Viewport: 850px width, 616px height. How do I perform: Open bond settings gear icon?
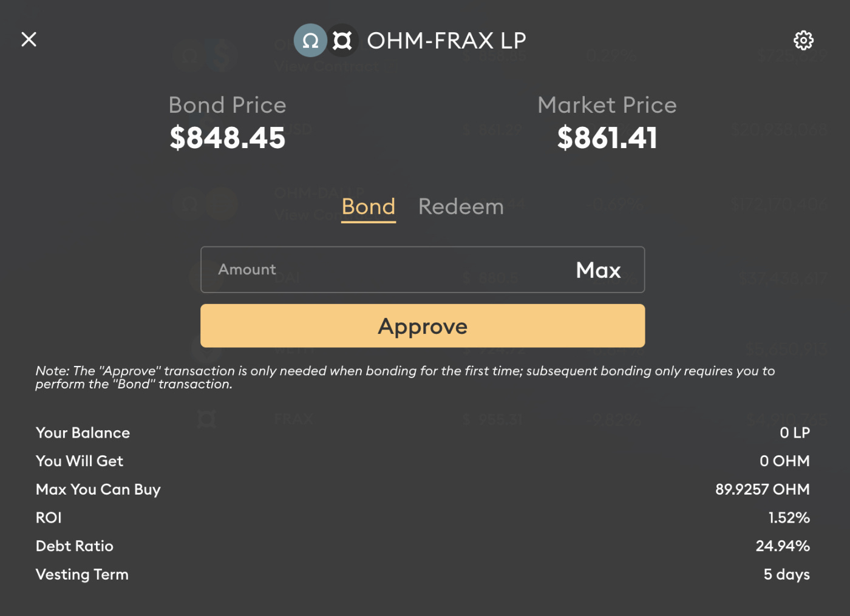803,40
